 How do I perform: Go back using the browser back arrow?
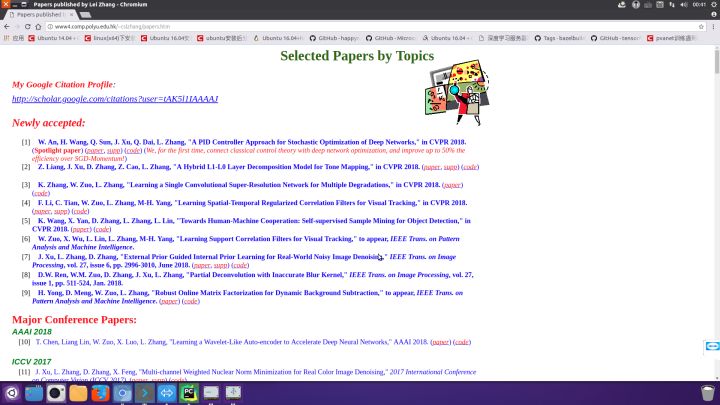pos(7,27)
